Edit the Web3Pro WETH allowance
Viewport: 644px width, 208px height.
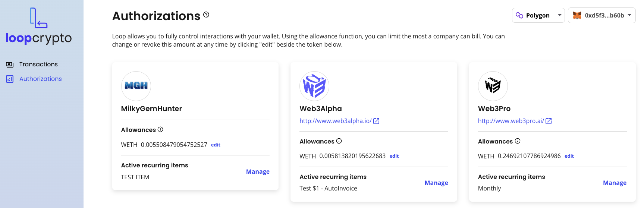tap(569, 156)
